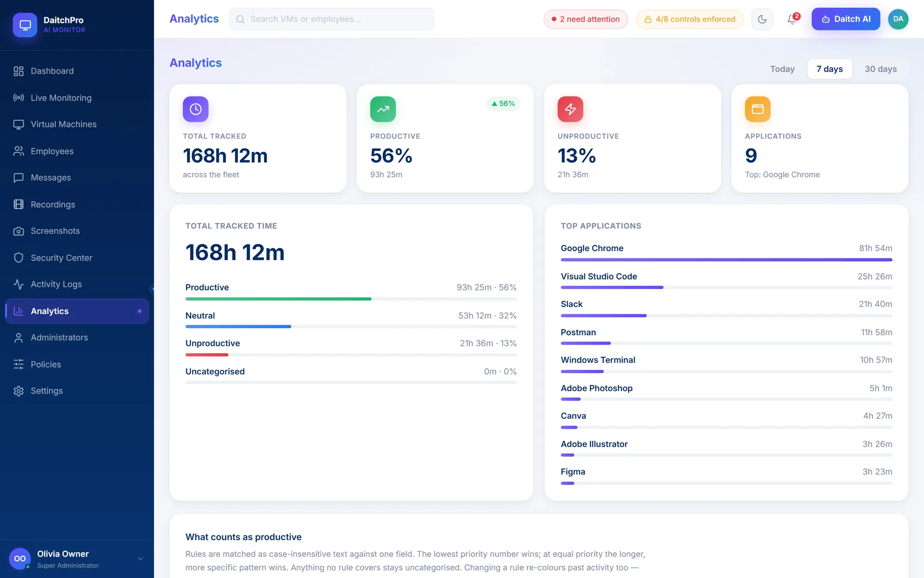Image resolution: width=924 pixels, height=578 pixels.
Task: Click the Total Tracked clock icon
Action: [195, 109]
